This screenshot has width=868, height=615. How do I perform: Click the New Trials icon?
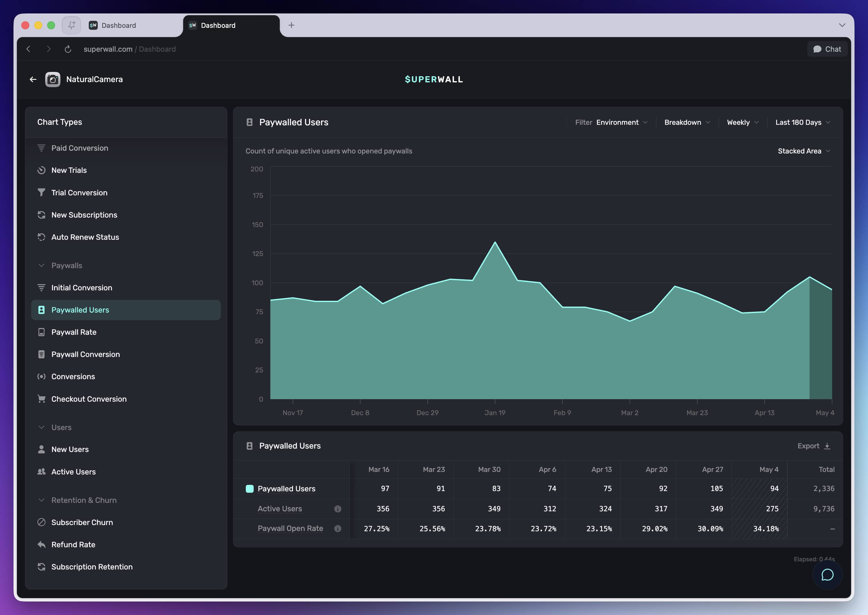click(41, 170)
